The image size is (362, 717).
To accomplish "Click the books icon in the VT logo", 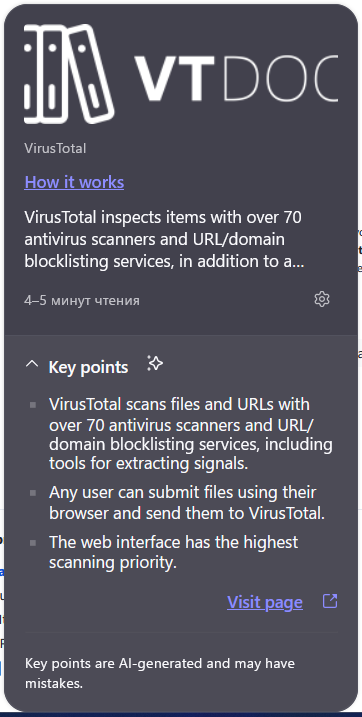I will 69,74.
